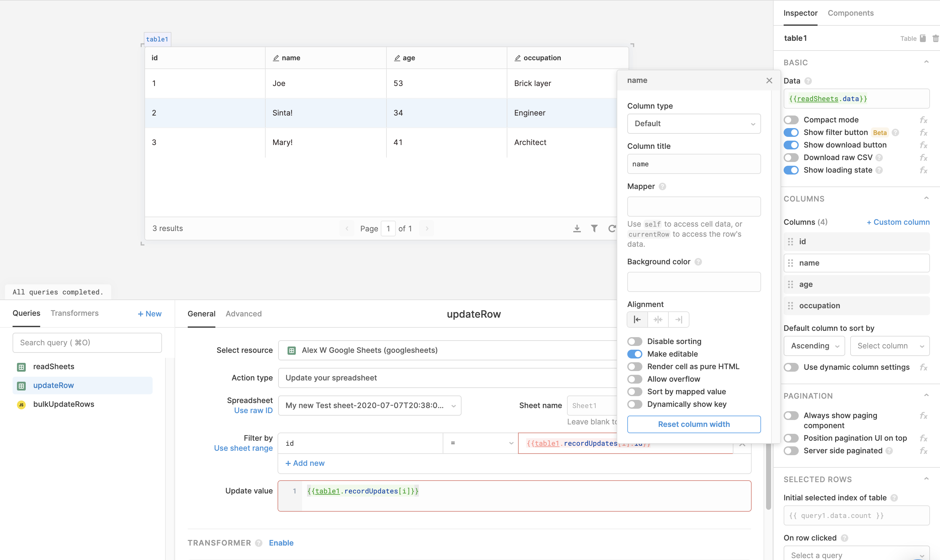Image resolution: width=940 pixels, height=560 pixels.
Task: Click the filter funnel icon in table footer
Action: 594,228
